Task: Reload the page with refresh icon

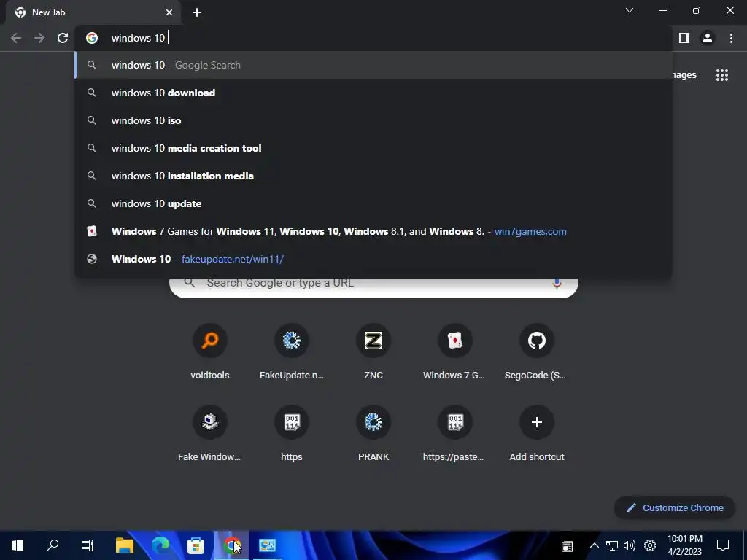Action: (63, 38)
